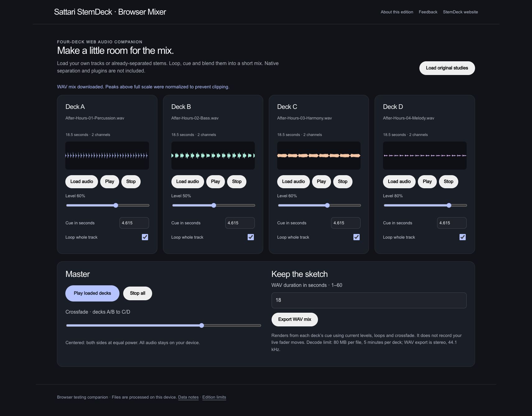This screenshot has height=416, width=532.
Task: Click the Deck D melody waveform
Action: point(425,156)
